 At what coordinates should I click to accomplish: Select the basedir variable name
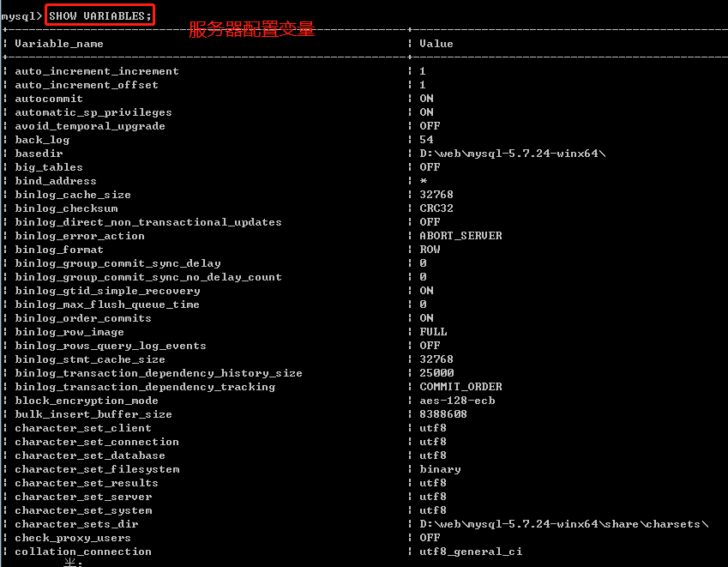(x=39, y=154)
